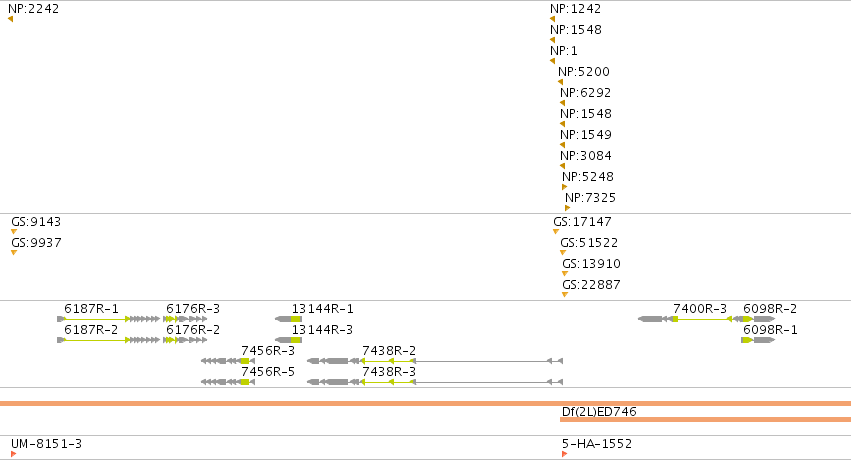Image resolution: width=851 pixels, height=460 pixels.
Task: Click the triangle marker under NP:1242
Action: (552, 19)
